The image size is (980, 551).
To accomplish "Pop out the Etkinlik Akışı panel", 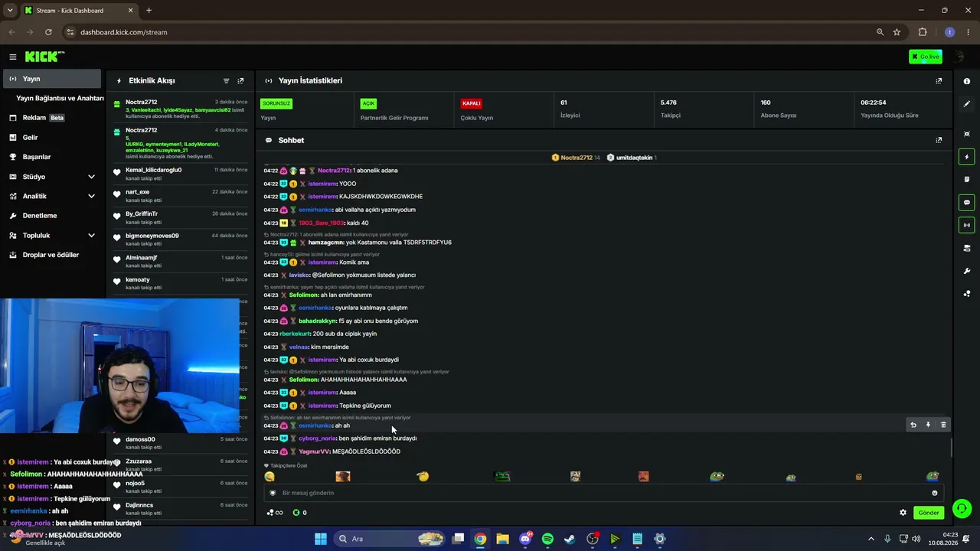I will pyautogui.click(x=240, y=80).
